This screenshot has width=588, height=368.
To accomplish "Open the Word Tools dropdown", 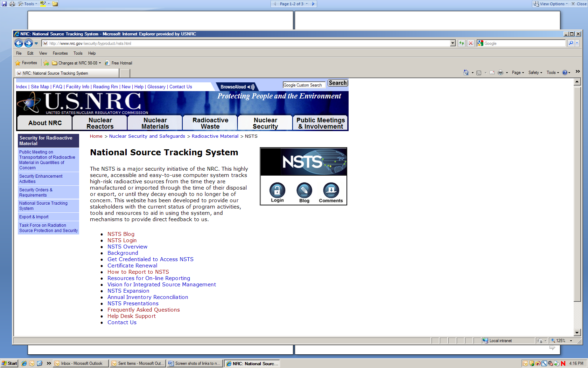I will pos(28,4).
